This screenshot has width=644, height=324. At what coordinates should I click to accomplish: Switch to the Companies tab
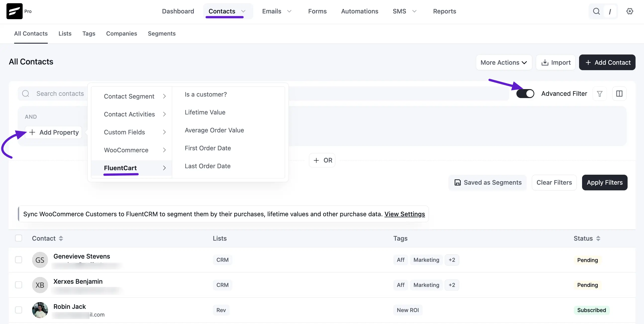121,34
